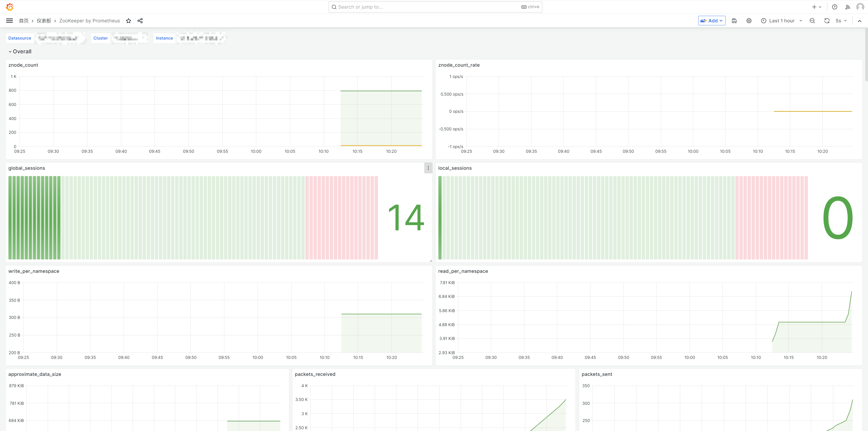Open the user profile avatar
This screenshot has width=868, height=431.
tap(860, 7)
